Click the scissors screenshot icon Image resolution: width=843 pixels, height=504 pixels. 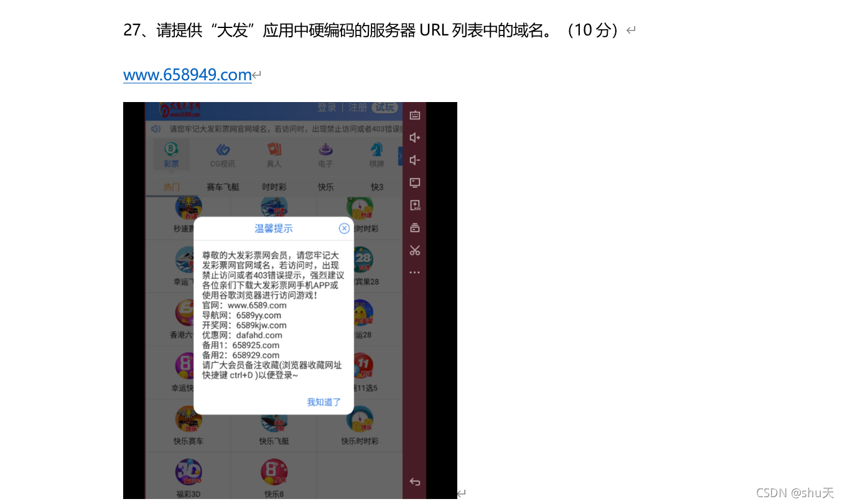click(415, 250)
